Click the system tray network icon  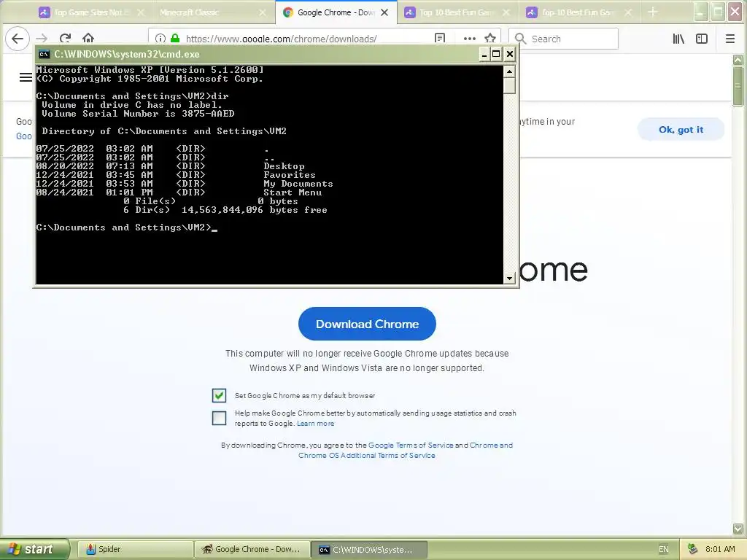tap(693, 549)
